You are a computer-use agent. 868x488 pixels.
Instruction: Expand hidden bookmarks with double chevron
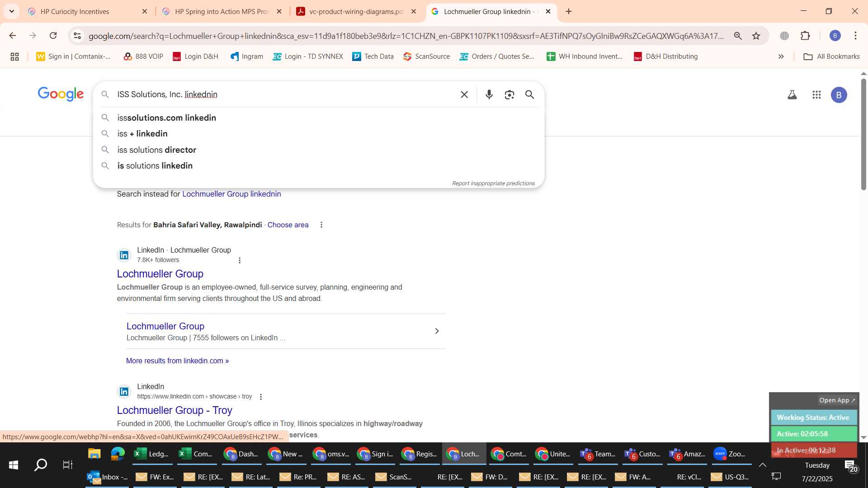(x=781, y=56)
